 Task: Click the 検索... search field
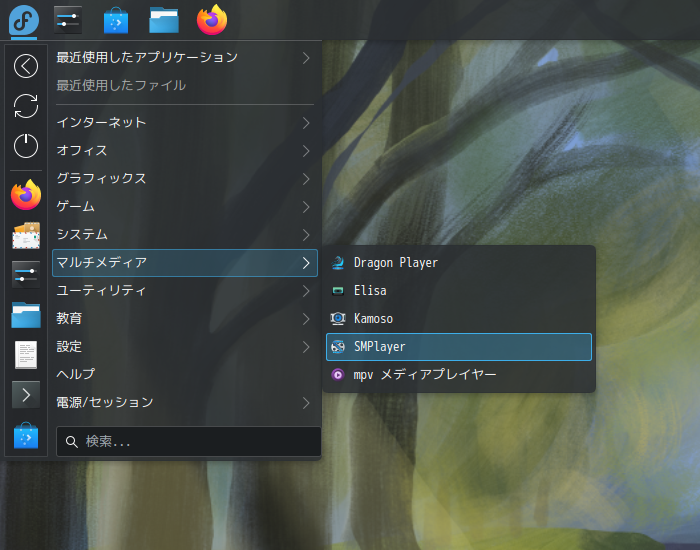tap(188, 442)
